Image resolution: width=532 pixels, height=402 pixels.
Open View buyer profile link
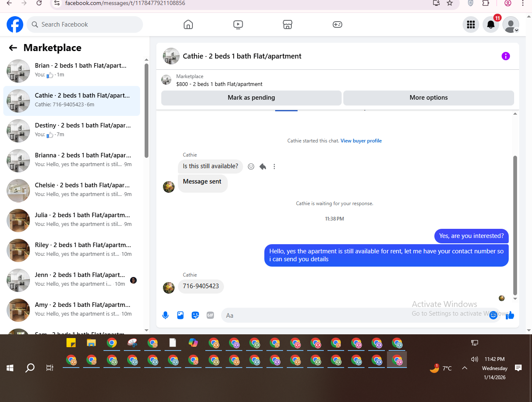tap(361, 141)
